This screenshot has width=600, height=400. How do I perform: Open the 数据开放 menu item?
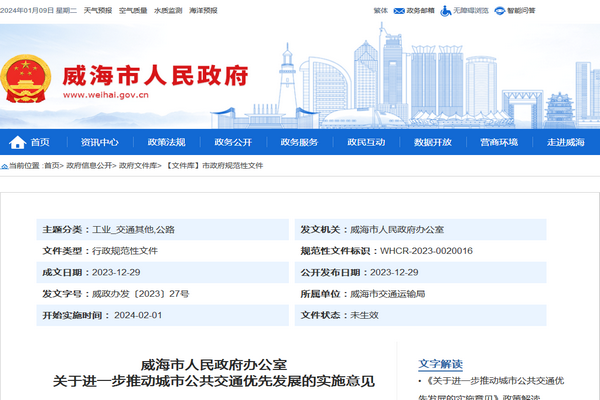[433, 143]
